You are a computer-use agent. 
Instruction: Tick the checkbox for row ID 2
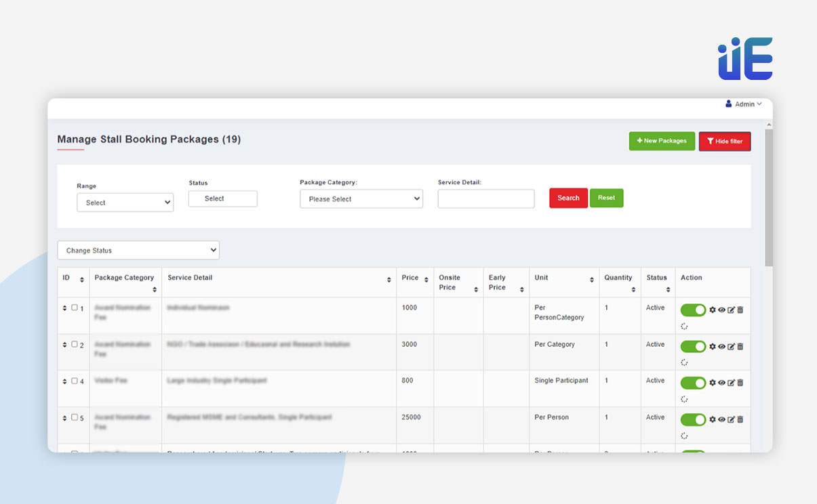[75, 344]
